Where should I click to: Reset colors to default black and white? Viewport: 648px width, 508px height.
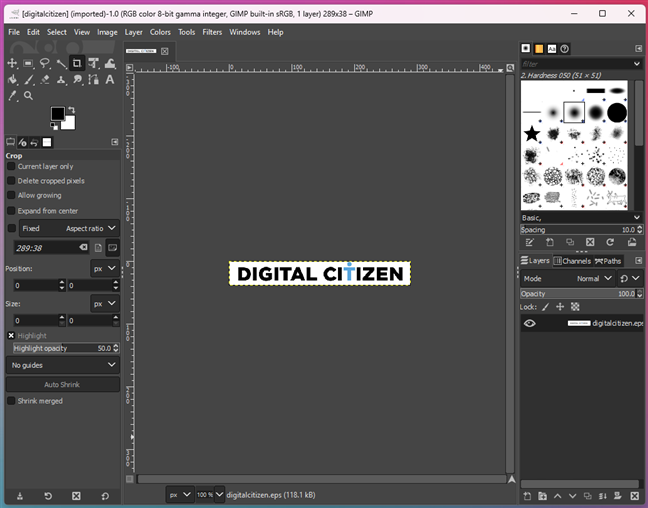coord(54,126)
